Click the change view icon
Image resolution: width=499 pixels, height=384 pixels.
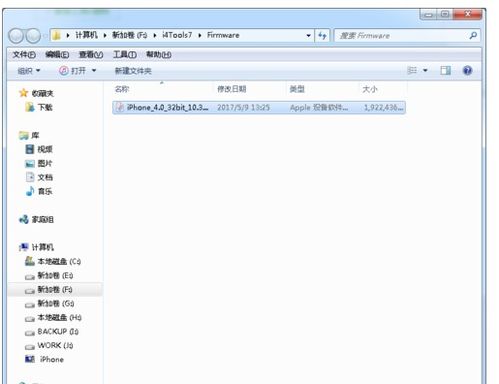tap(412, 70)
